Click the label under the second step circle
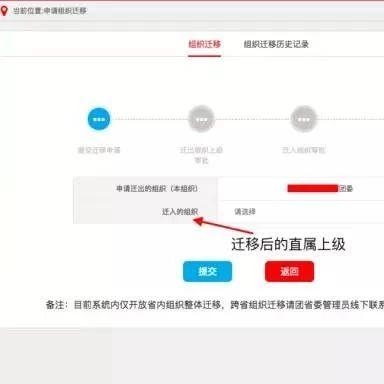 [201, 155]
